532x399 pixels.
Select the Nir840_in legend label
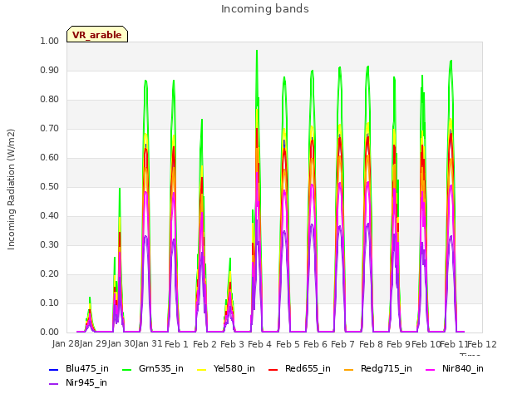coord(463,368)
